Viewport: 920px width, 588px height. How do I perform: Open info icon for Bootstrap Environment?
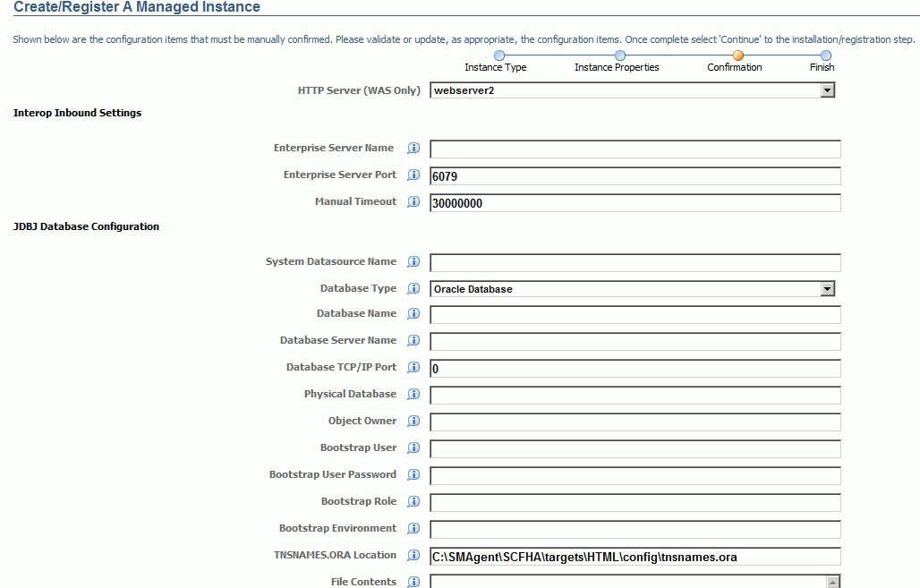(x=413, y=529)
